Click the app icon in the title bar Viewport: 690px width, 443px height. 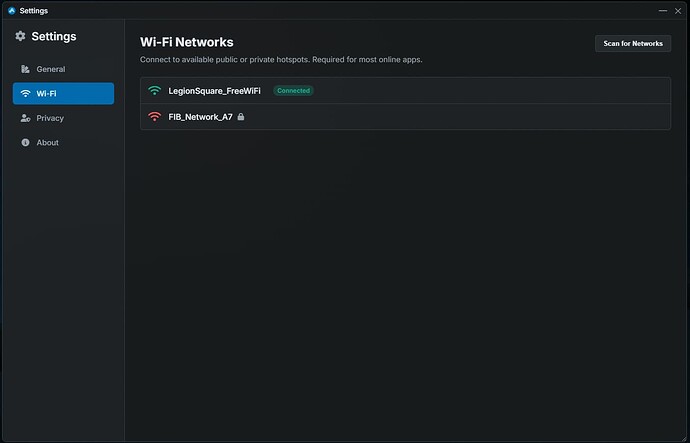[11, 10]
